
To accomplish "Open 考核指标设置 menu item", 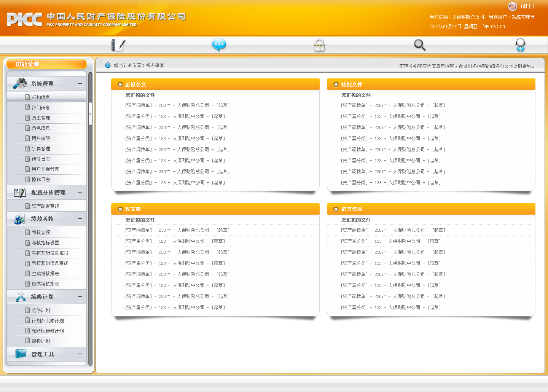I will [45, 243].
